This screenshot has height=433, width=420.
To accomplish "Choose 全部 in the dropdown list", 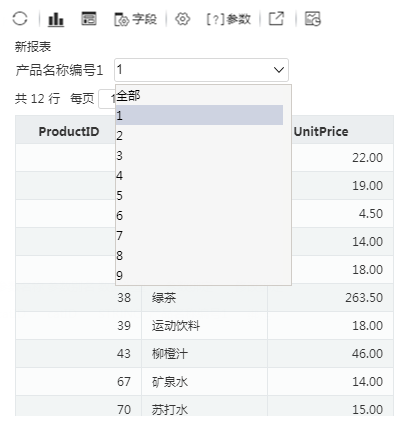I will pos(199,96).
